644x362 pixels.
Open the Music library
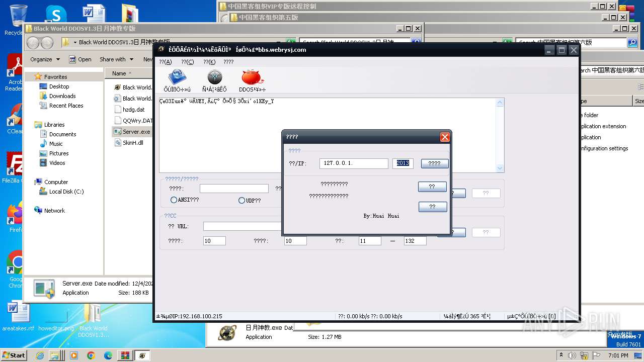pyautogui.click(x=56, y=144)
